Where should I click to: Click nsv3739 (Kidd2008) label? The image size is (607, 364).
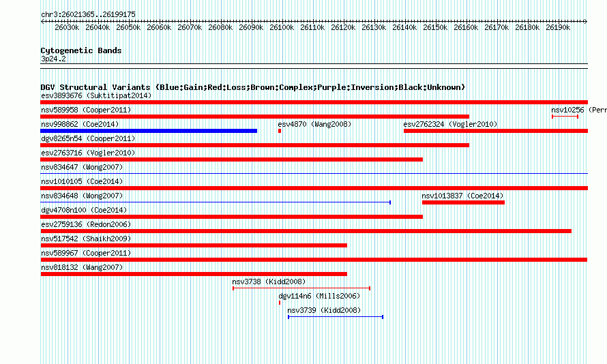coord(324,310)
